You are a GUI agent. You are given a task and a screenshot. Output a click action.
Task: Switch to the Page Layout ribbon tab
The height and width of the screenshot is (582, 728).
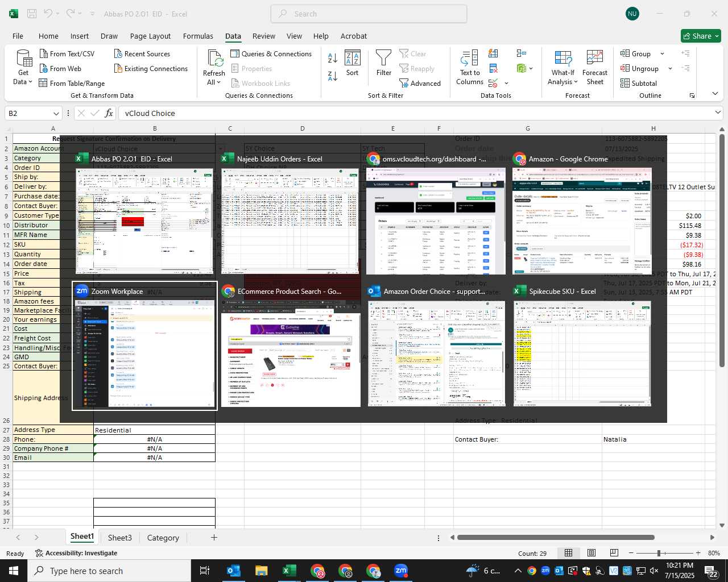click(150, 36)
